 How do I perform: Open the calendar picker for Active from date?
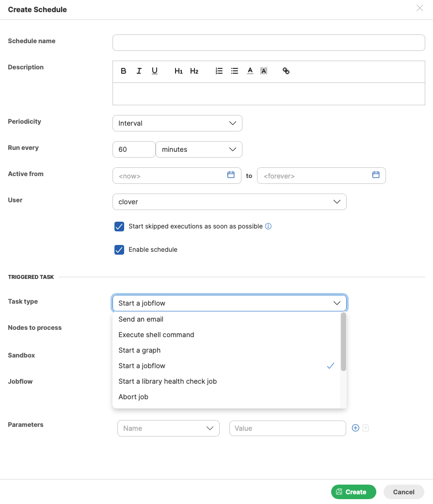click(x=231, y=176)
